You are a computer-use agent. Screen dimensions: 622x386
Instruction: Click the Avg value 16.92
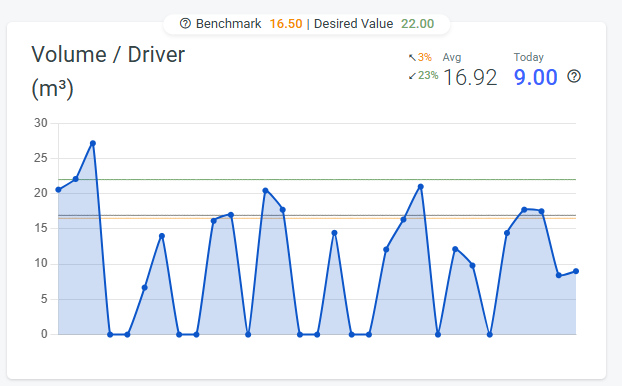point(470,77)
